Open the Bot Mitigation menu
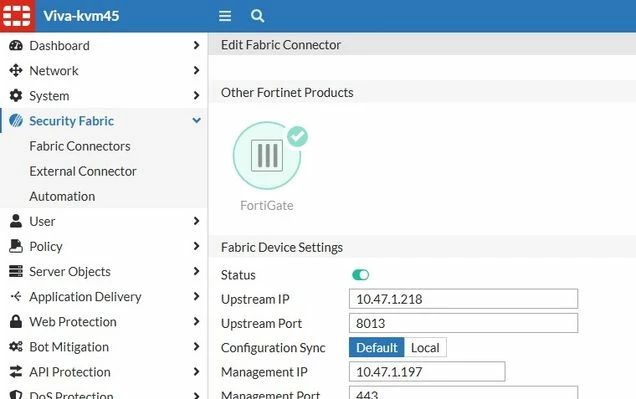This screenshot has height=399, width=636. pyautogui.click(x=69, y=347)
